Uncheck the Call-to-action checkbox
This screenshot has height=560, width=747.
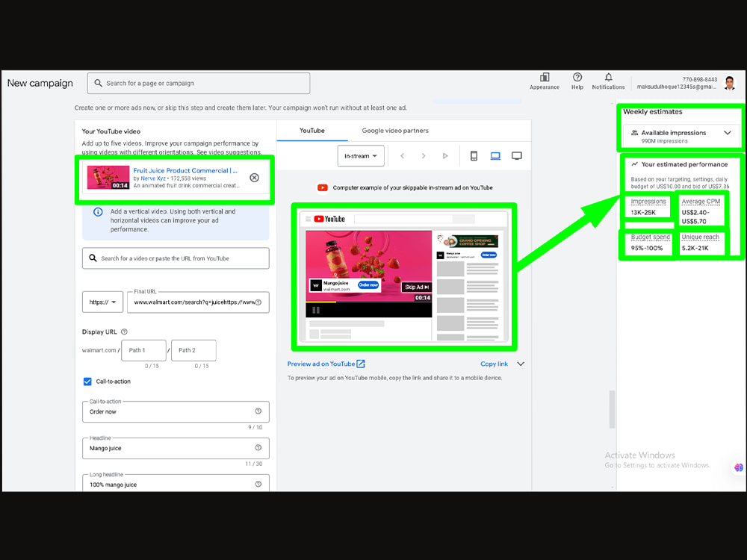87,382
